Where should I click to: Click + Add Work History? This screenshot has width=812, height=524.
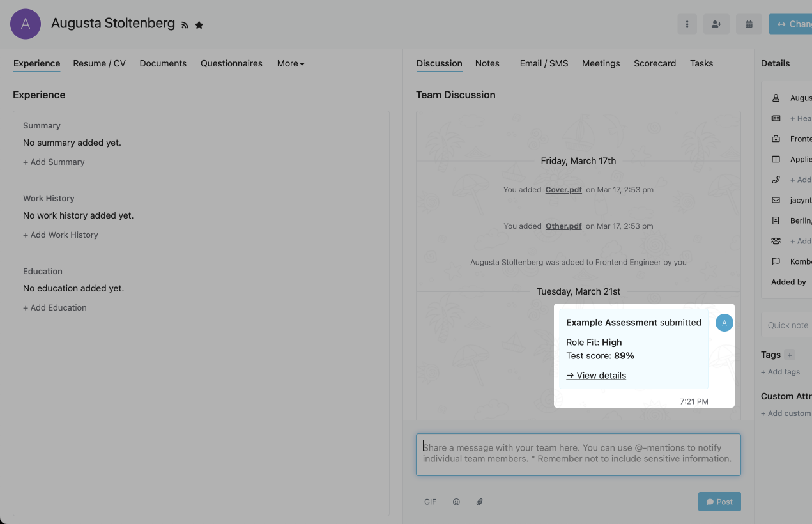click(x=61, y=235)
